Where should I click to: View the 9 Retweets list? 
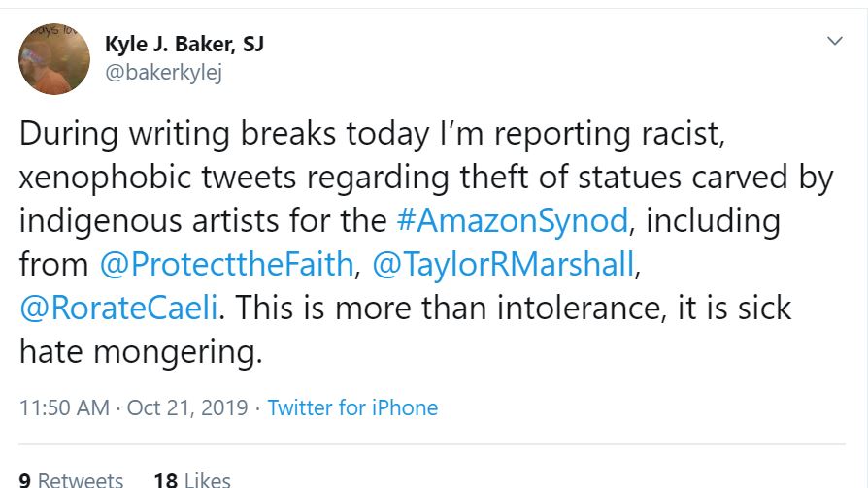(x=71, y=479)
